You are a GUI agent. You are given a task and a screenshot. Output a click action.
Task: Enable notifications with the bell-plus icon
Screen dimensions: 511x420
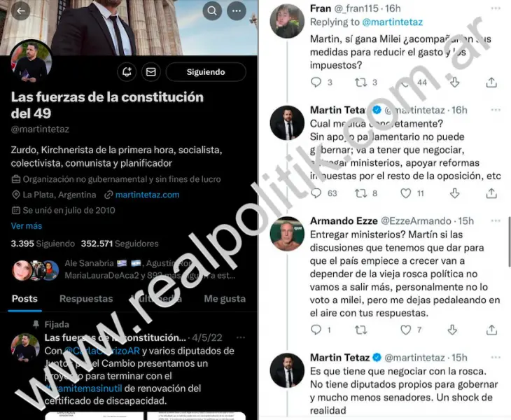(x=127, y=71)
